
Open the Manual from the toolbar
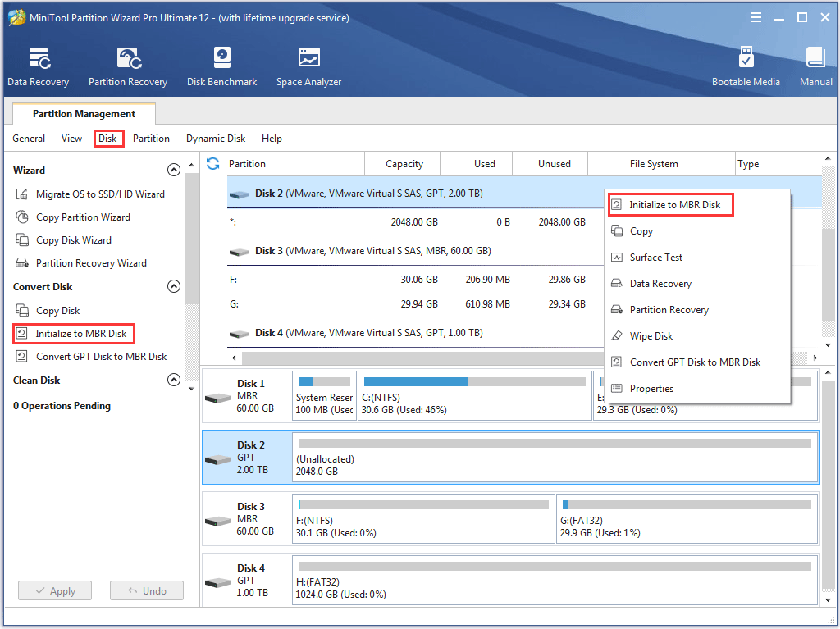tap(815, 66)
